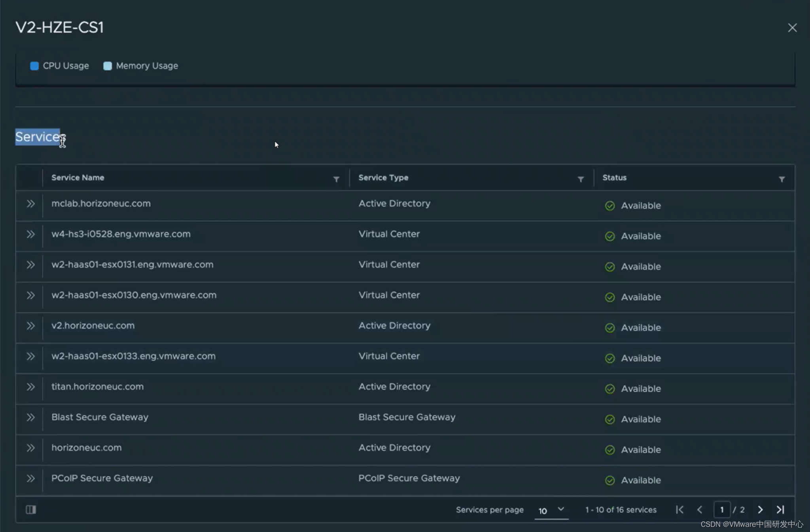This screenshot has width=810, height=532.
Task: Select the titan.horizoneuc.com service name
Action: pyautogui.click(x=98, y=387)
